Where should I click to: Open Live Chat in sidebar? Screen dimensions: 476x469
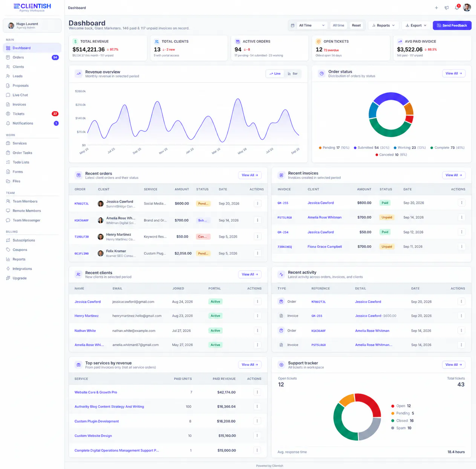[32, 95]
